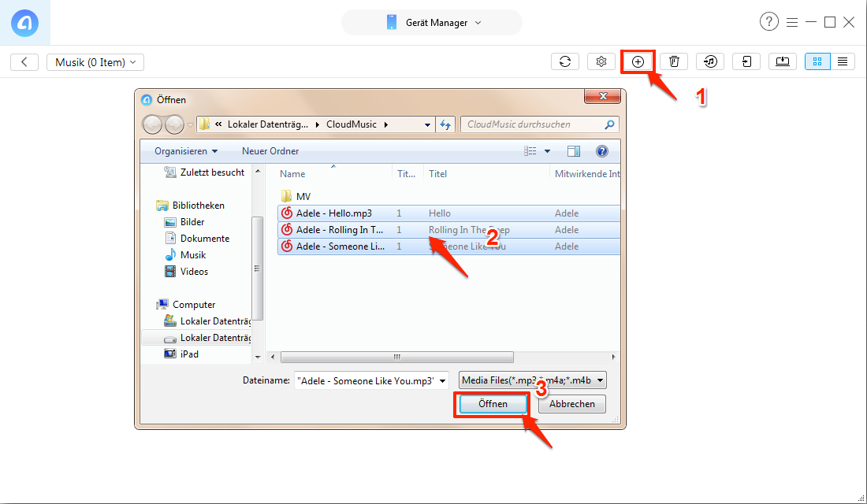This screenshot has width=867, height=504.
Task: Toggle the preview pane icon
Action: (573, 151)
